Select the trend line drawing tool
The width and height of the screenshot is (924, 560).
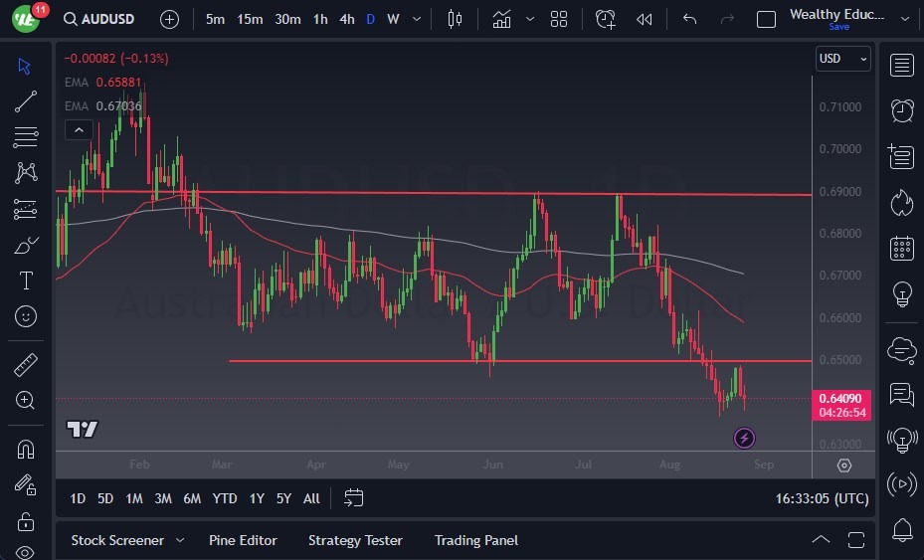click(x=25, y=101)
